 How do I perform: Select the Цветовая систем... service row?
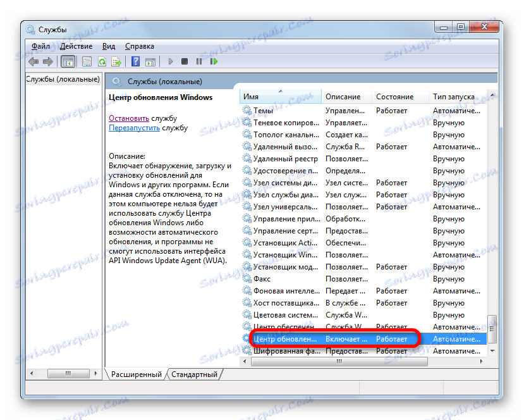tap(363, 315)
